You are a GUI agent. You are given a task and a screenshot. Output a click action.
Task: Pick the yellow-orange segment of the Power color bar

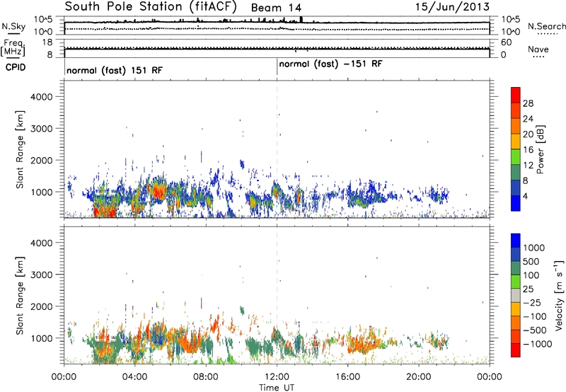coord(516,141)
